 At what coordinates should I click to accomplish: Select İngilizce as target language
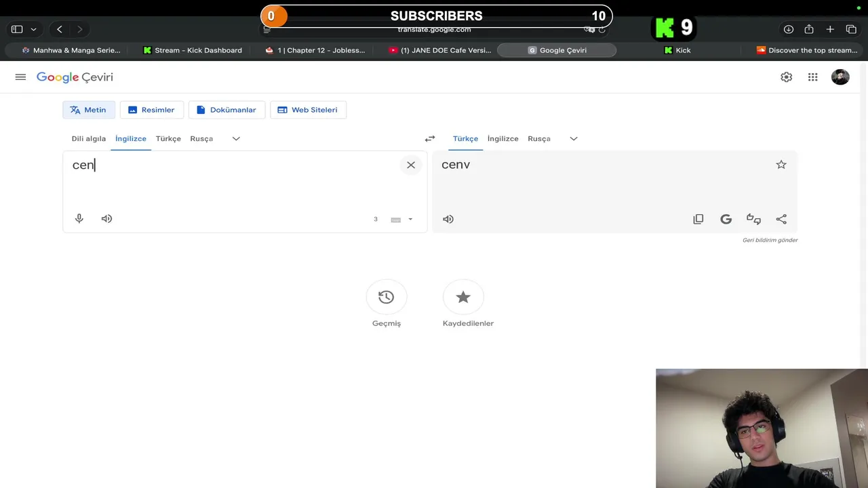click(x=503, y=138)
